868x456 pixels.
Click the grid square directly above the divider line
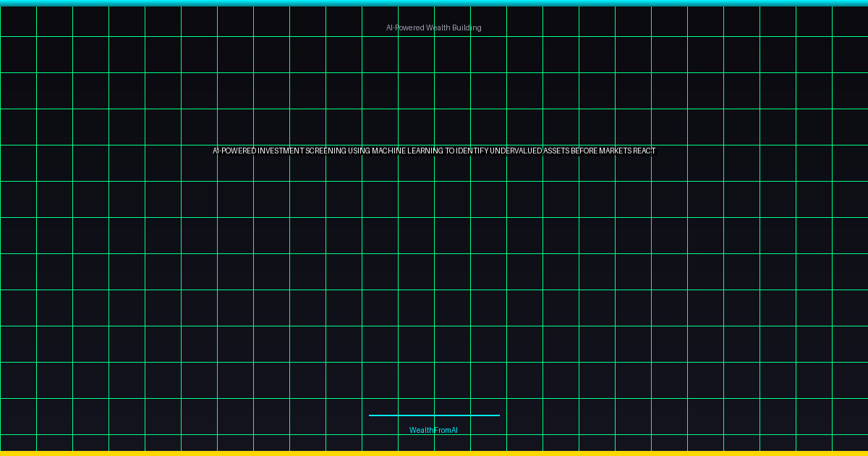(x=416, y=380)
